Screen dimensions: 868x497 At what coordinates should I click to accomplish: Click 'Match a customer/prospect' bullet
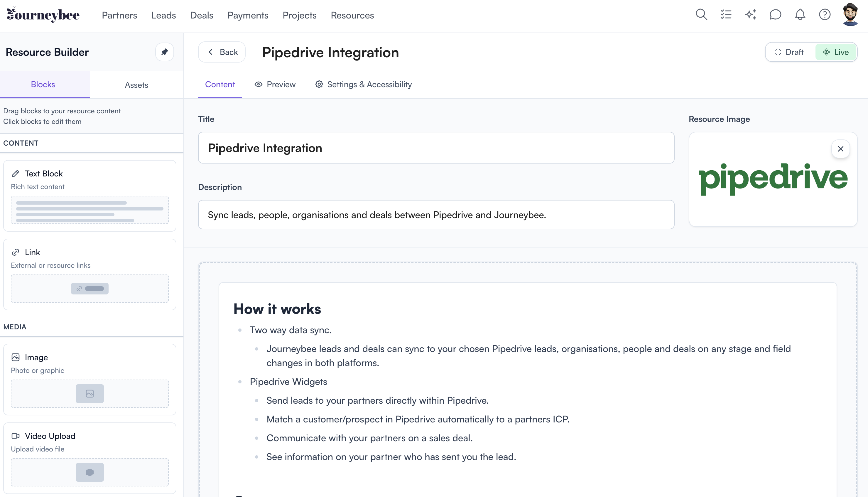(x=418, y=419)
